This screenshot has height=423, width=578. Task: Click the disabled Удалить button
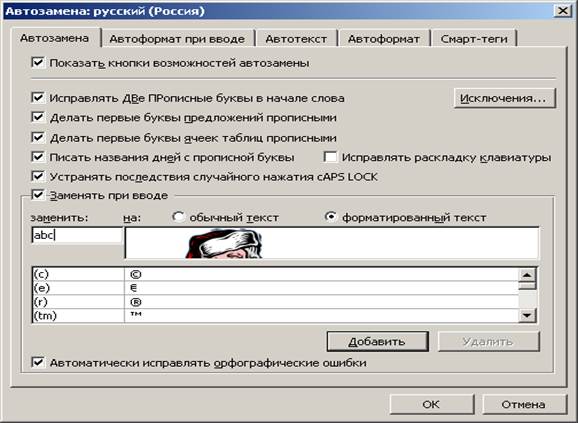pos(489,342)
